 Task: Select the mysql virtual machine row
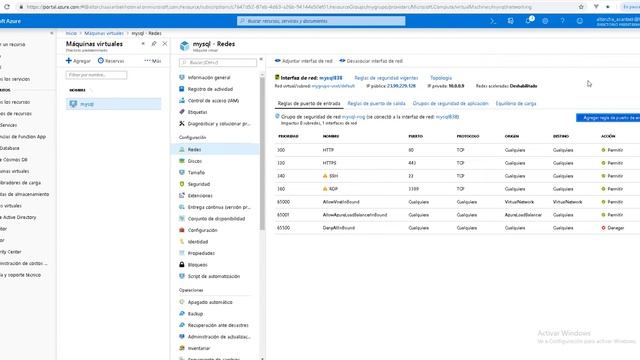(113, 104)
